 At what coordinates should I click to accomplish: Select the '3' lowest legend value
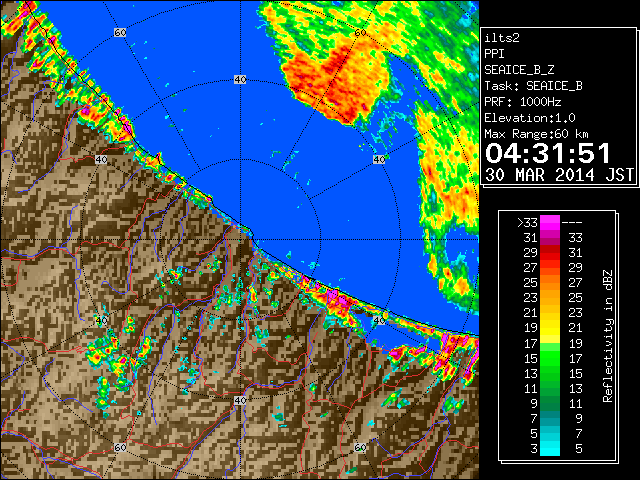(x=533, y=449)
